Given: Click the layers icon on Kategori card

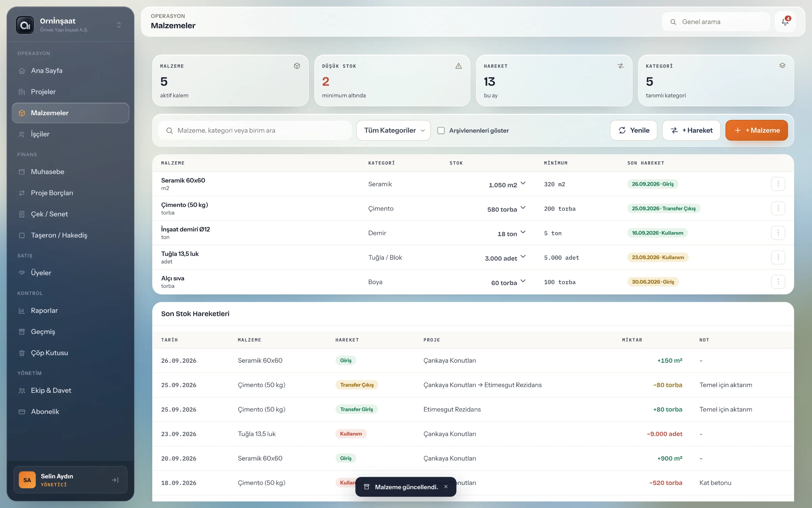Looking at the screenshot, I should [782, 66].
